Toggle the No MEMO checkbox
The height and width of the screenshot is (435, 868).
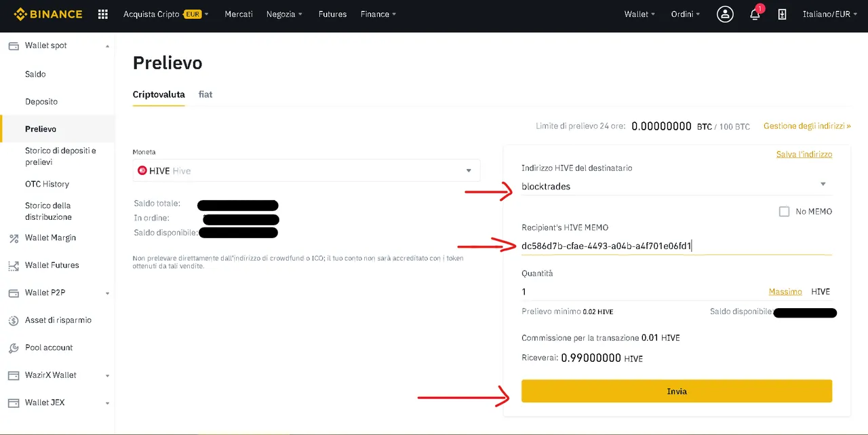[784, 212]
